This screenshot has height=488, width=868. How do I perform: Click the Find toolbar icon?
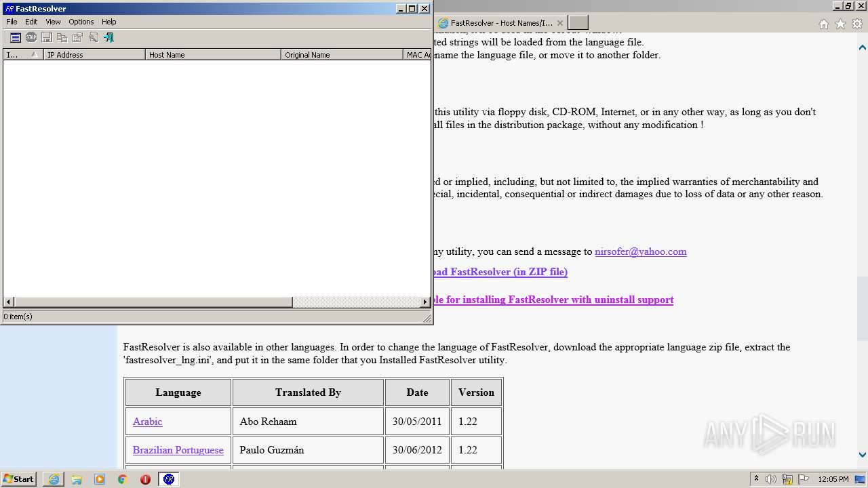tap(94, 37)
